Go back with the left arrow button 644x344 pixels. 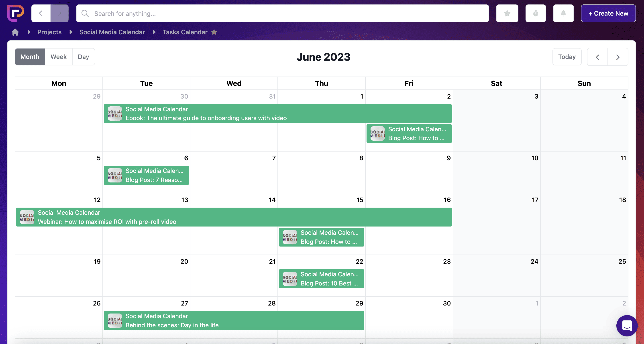[x=41, y=13]
